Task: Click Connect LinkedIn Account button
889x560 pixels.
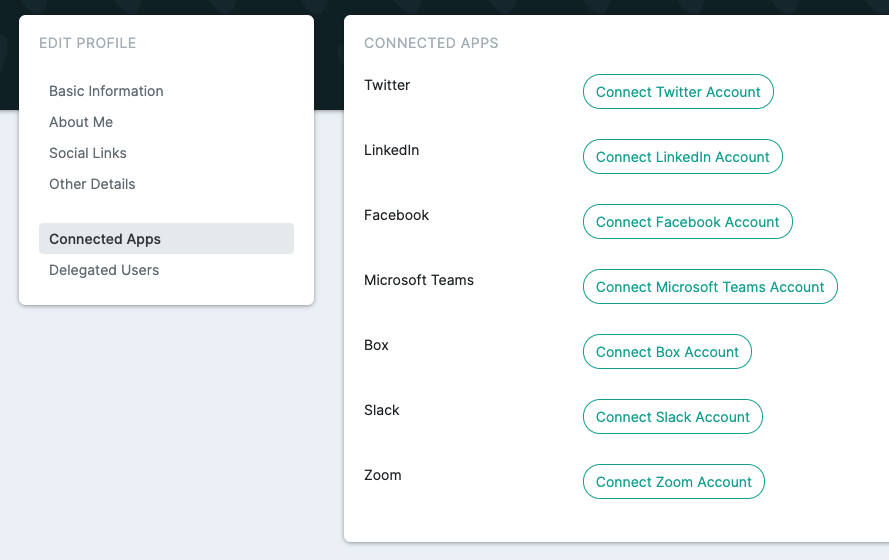Action: coord(683,157)
